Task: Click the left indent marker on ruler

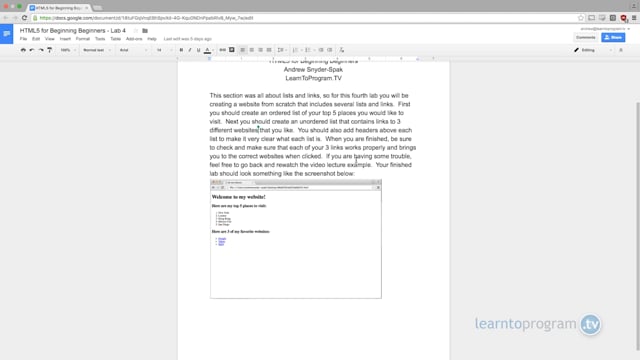Action: [209, 59]
